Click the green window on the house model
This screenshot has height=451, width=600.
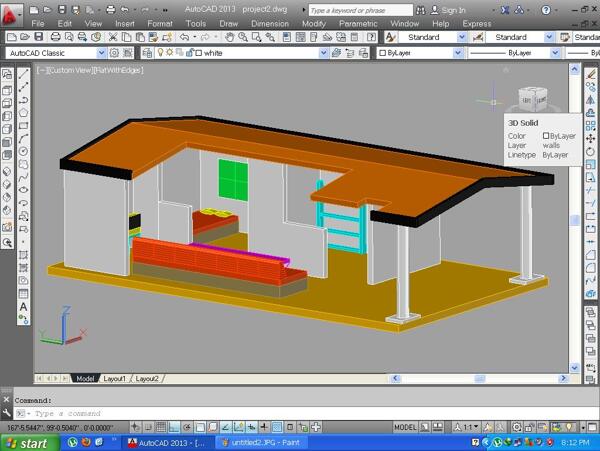tap(233, 180)
